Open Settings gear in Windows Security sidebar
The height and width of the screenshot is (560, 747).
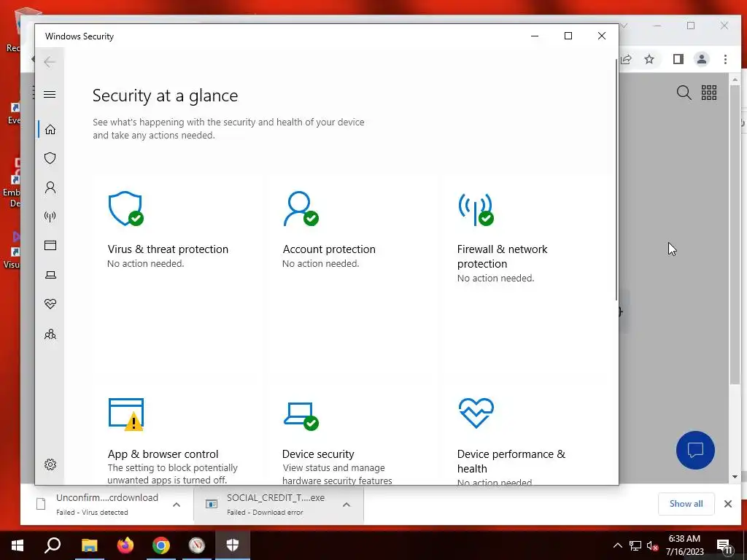click(x=50, y=464)
